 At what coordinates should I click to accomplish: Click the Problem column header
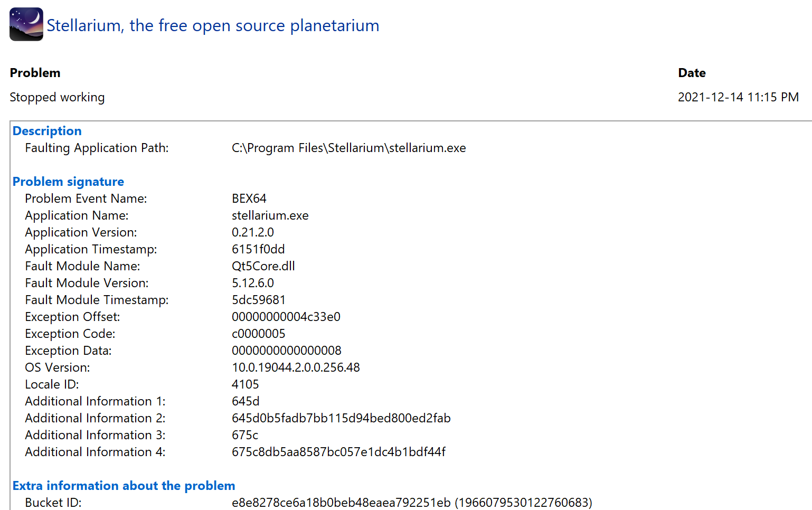pos(35,73)
